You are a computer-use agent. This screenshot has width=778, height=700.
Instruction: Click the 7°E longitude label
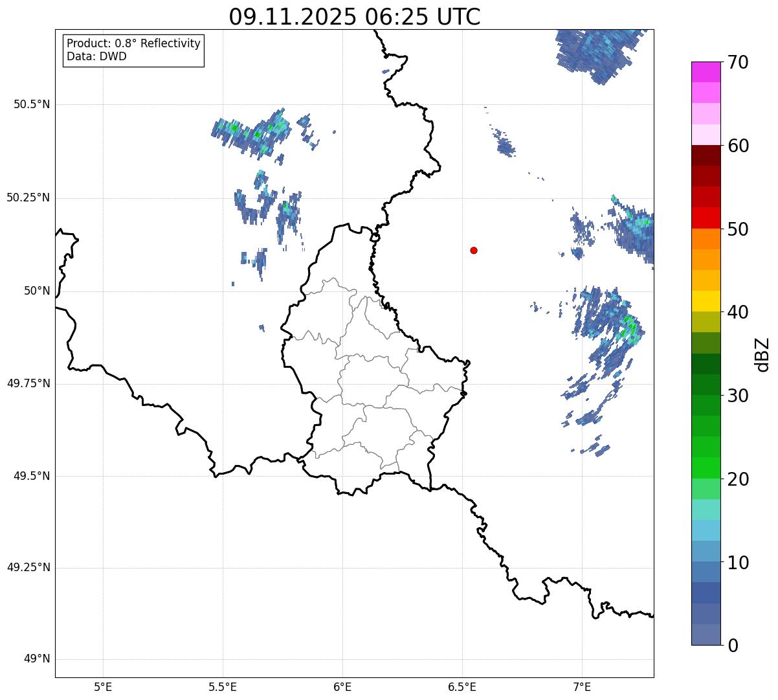(x=582, y=686)
